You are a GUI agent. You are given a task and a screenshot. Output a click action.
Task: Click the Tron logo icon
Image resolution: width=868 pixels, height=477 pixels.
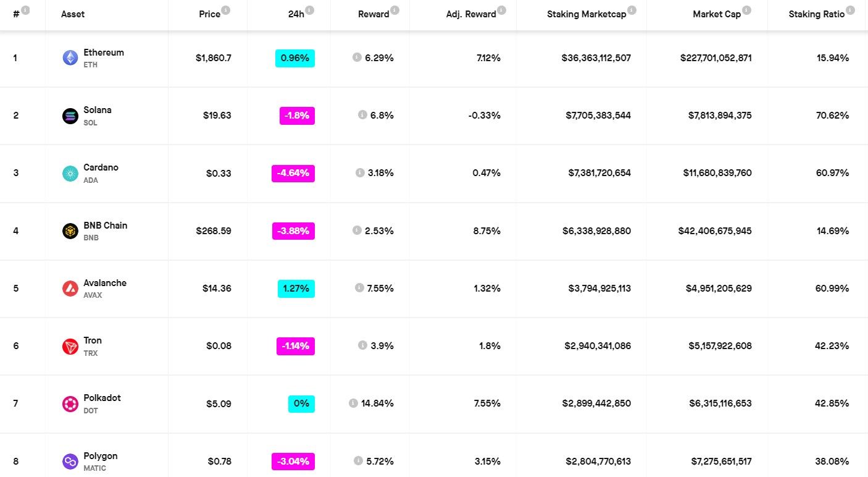70,347
